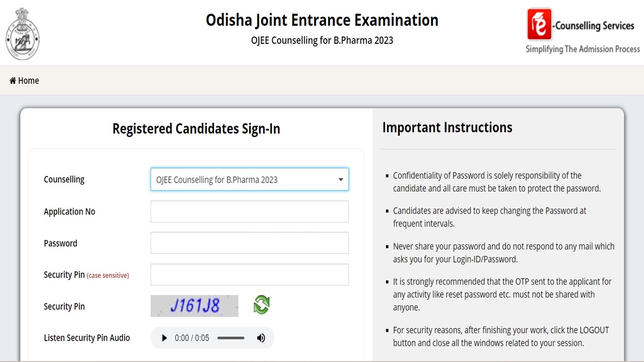The height and width of the screenshot is (362, 644).
Task: Click inside the Application No field
Action: (250, 211)
